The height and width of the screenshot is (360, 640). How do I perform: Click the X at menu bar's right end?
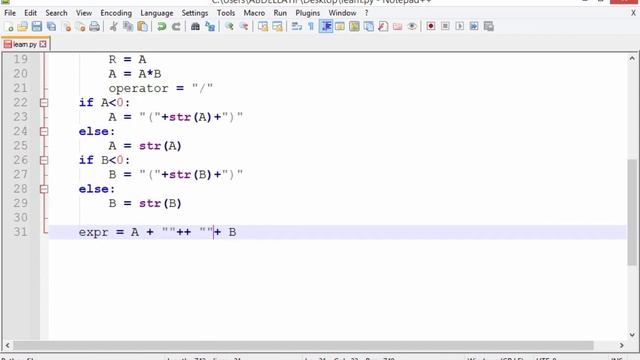pos(633,13)
